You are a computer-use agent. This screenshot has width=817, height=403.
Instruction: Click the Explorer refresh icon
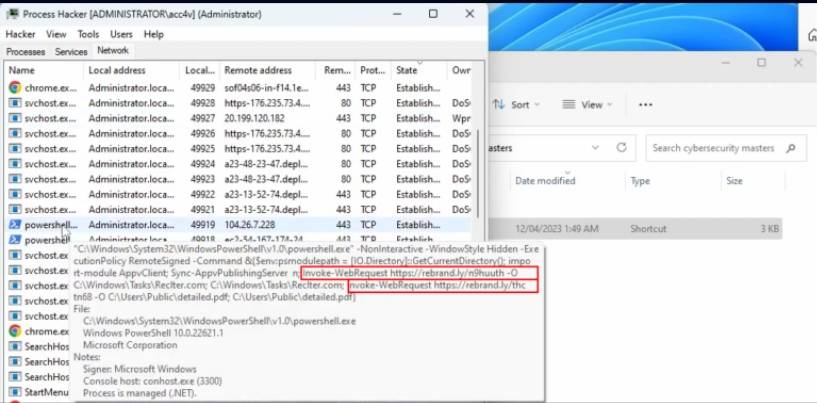[622, 148]
